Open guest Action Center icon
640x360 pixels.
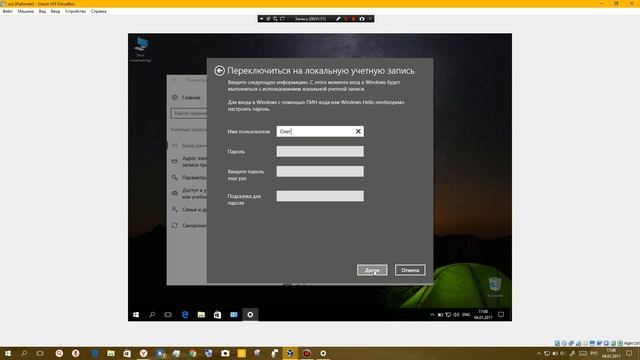point(501,315)
